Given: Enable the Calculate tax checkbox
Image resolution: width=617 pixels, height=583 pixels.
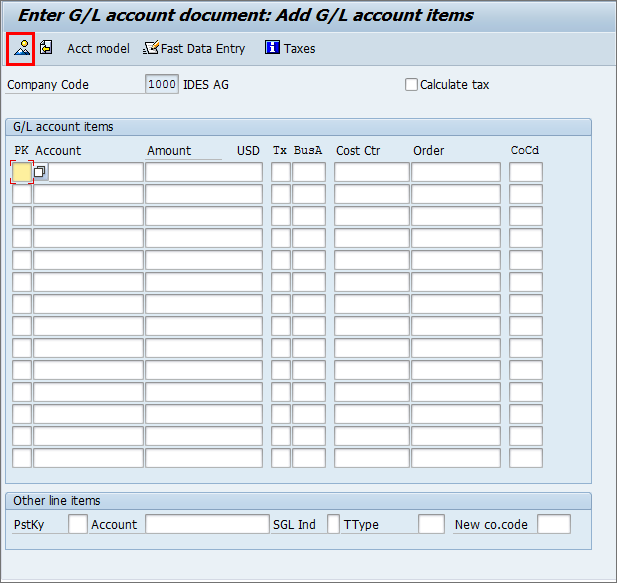Looking at the screenshot, I should click(411, 85).
